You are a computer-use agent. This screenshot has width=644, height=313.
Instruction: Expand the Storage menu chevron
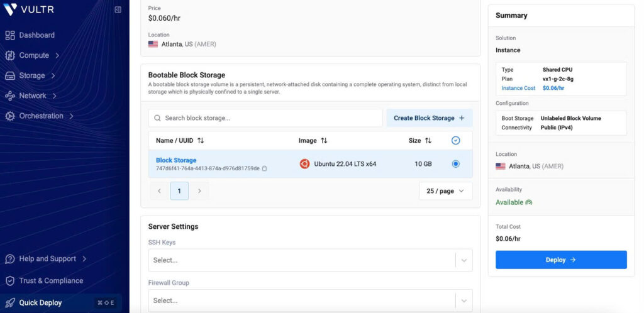(x=53, y=75)
